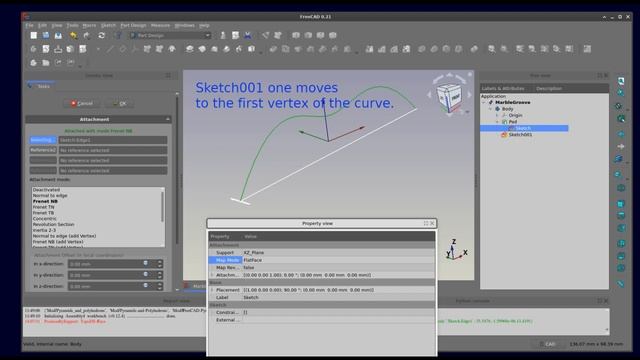Select 'Frenet NB' attachment mode
640x360 pixels.
tap(45, 201)
